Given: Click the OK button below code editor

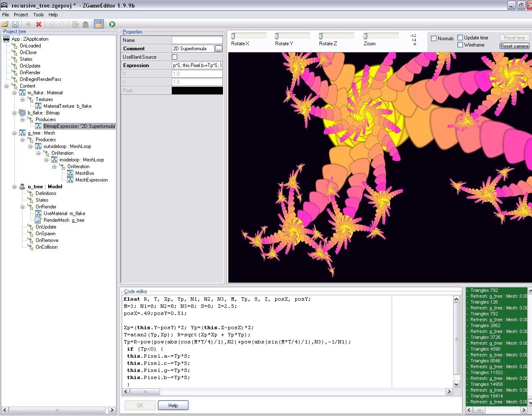Looking at the screenshot, I should 140,406.
